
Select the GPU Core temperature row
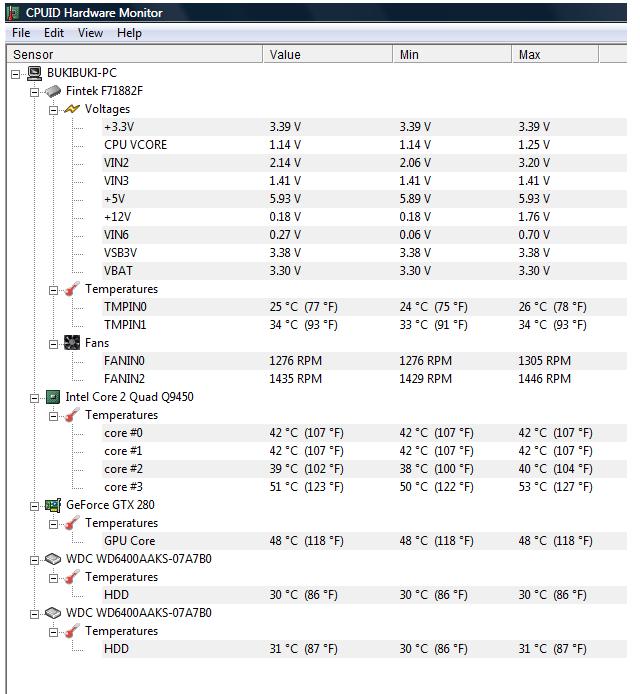pyautogui.click(x=364, y=541)
